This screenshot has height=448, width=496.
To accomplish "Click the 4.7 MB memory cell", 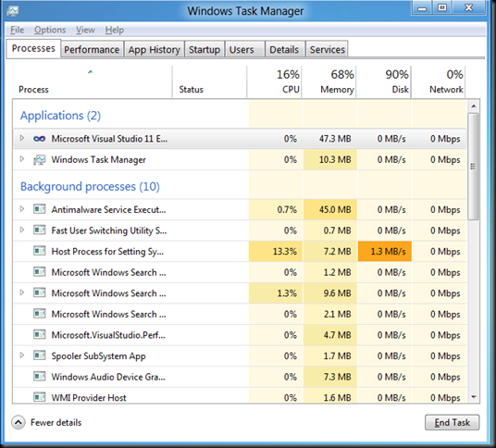I will pos(330,335).
